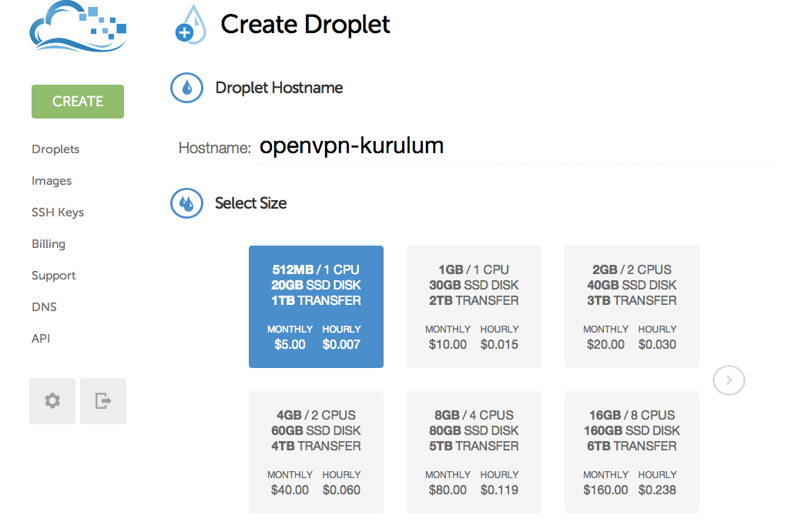Viewport: 788px width, 532px height.
Task: Show more sizes with right chevron
Action: tap(729, 380)
